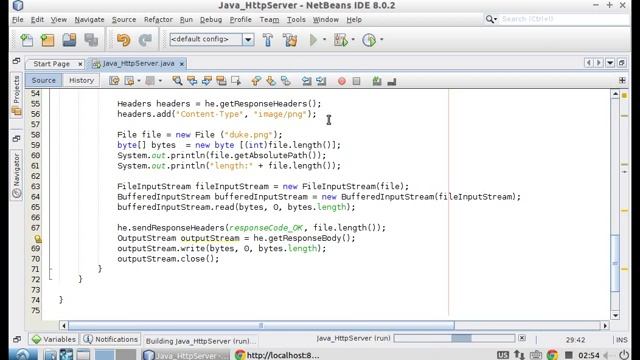Click in the Search (Ctrl+I) field
The width and height of the screenshot is (640, 360).
point(563,19)
